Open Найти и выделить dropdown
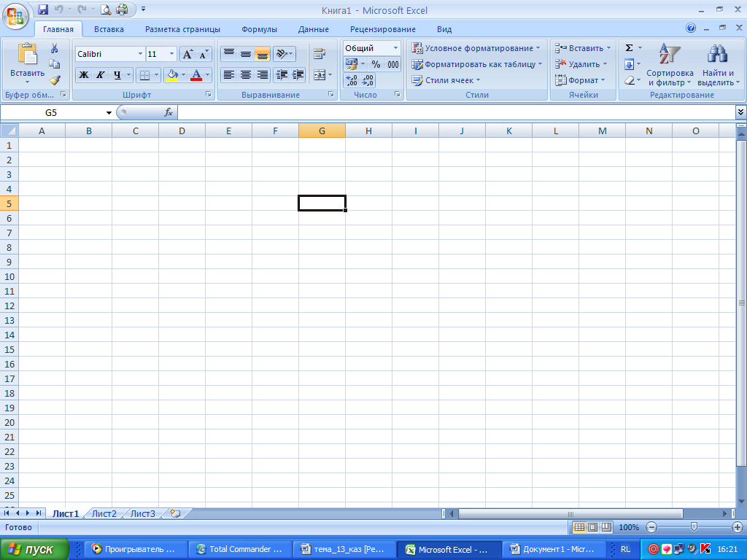 pos(718,65)
